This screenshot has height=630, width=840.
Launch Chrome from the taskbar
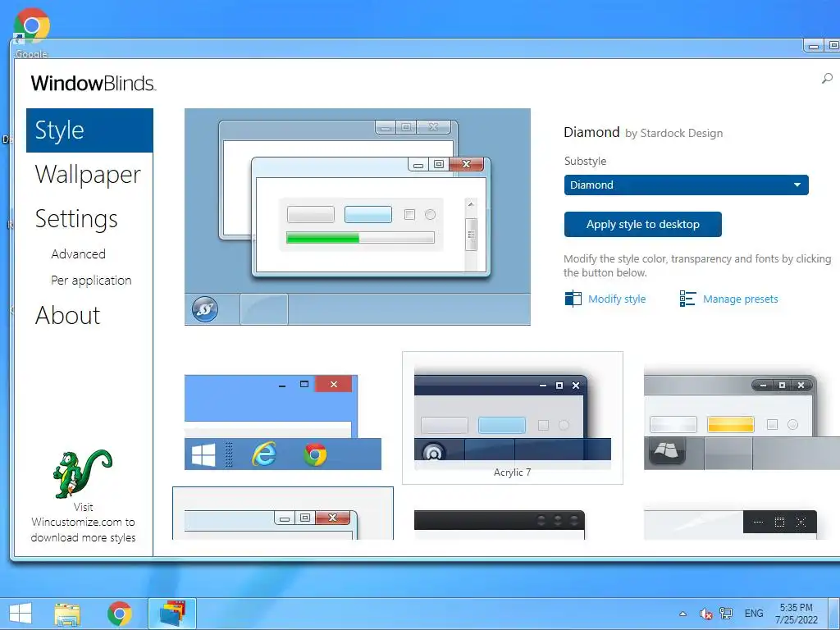pyautogui.click(x=119, y=614)
